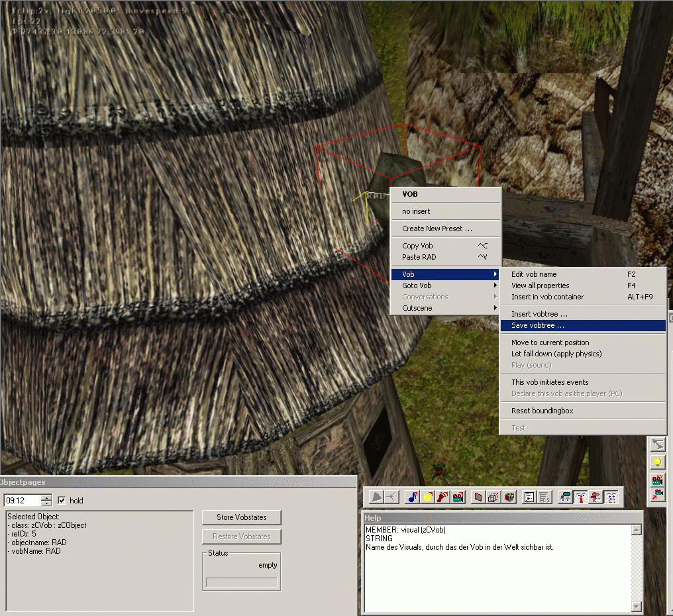Expand the Cutscene submenu
673x616 pixels.
click(x=444, y=308)
